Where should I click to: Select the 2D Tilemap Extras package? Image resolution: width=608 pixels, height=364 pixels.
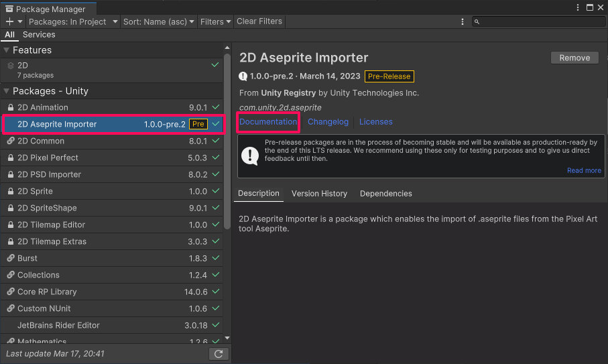pyautogui.click(x=112, y=241)
